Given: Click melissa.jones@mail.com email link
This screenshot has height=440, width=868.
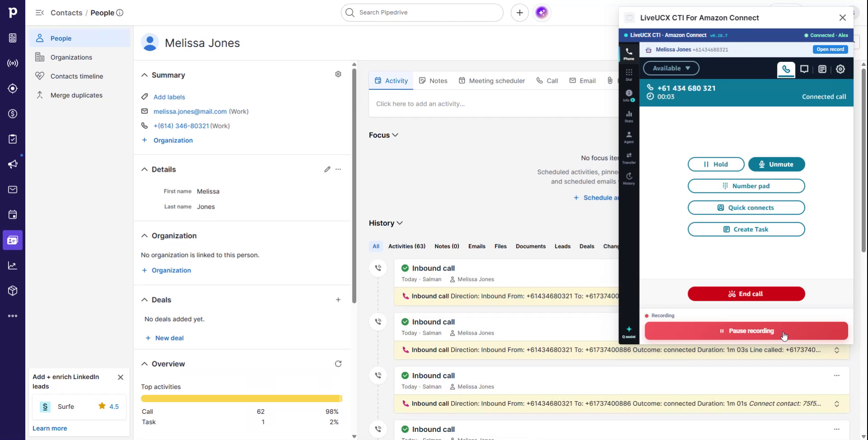Looking at the screenshot, I should (x=190, y=112).
